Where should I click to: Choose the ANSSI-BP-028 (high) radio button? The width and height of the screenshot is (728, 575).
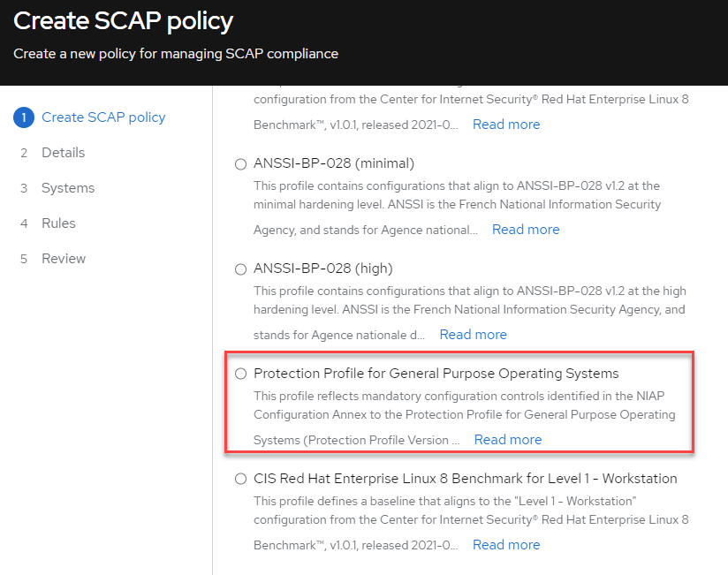pyautogui.click(x=241, y=269)
